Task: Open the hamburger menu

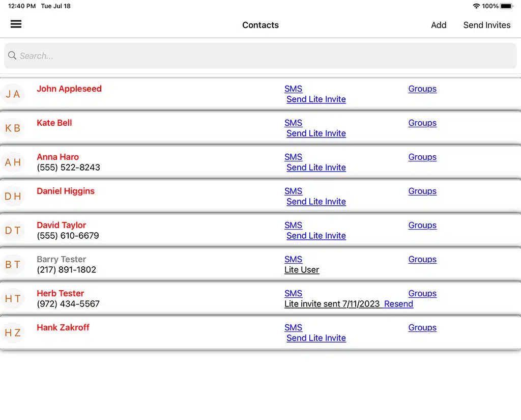Action: click(x=16, y=24)
